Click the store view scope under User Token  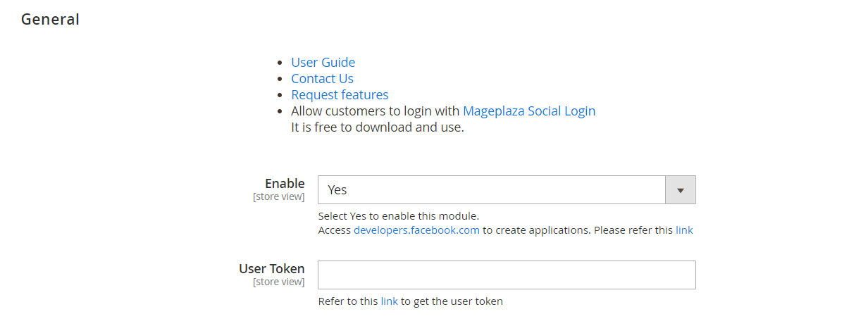[x=278, y=282]
